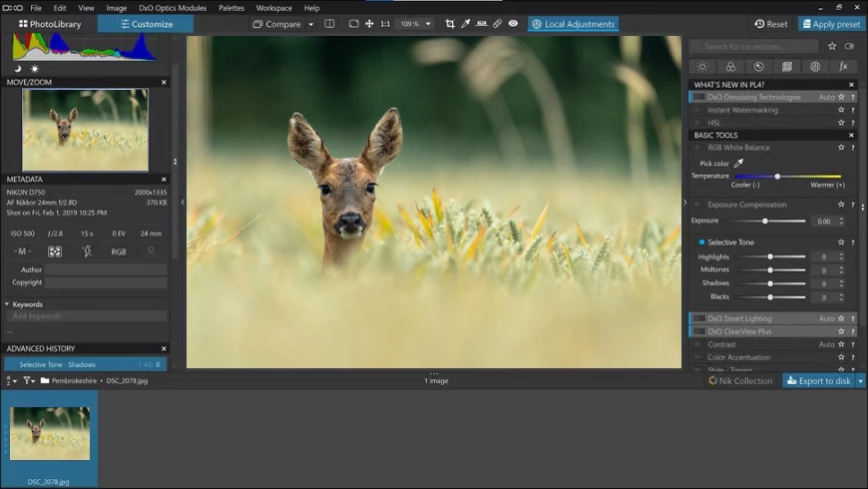Click Export to disk button
Viewport: 868px width, 489px height.
[819, 380]
